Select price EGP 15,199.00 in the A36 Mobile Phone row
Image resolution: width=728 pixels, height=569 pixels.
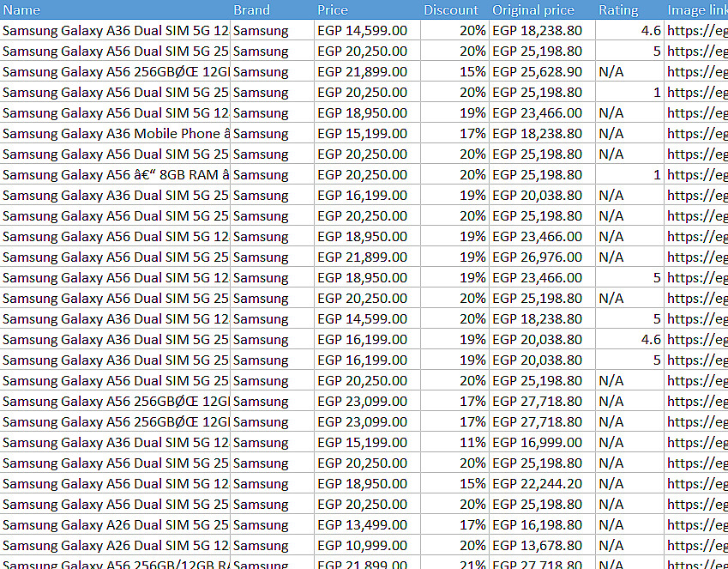367,134
